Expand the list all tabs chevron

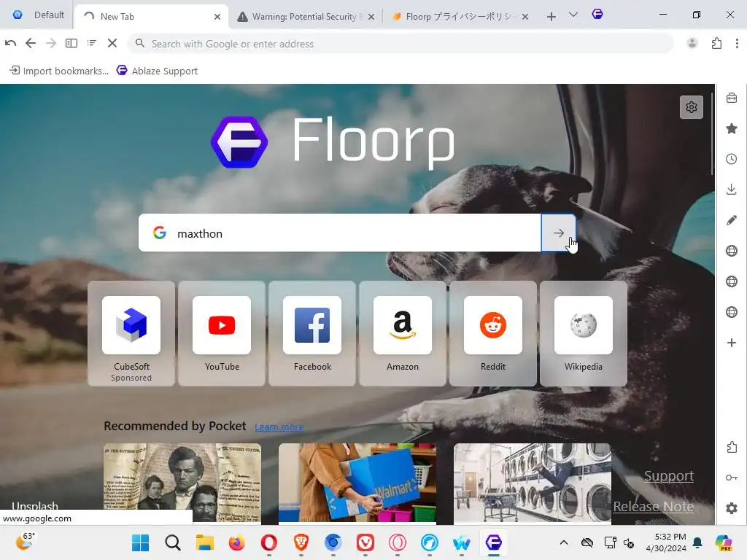(x=573, y=15)
